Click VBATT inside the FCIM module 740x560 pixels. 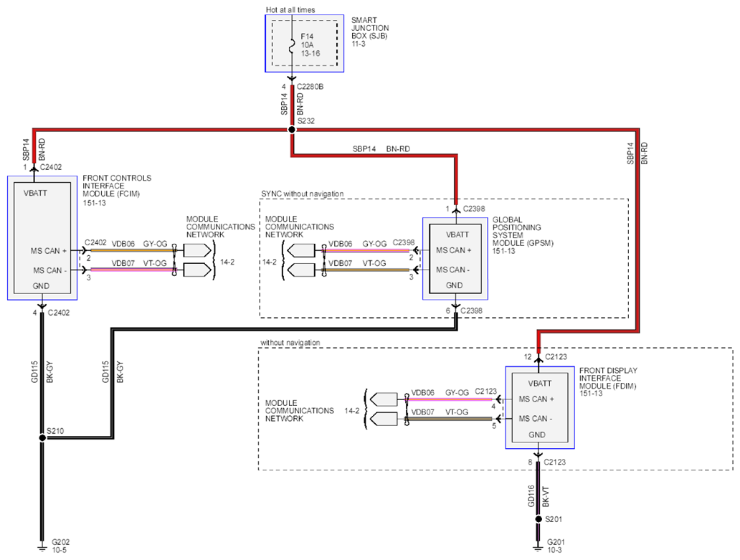[35, 193]
